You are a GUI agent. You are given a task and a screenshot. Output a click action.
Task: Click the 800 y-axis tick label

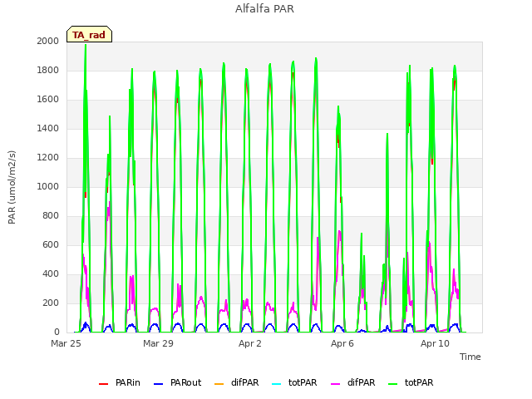tap(51, 216)
